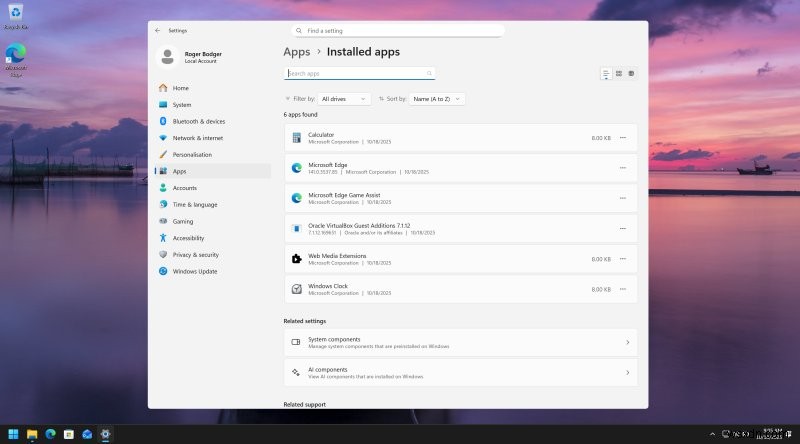Open Time & language settings
This screenshot has height=444, width=800.
[213, 205]
